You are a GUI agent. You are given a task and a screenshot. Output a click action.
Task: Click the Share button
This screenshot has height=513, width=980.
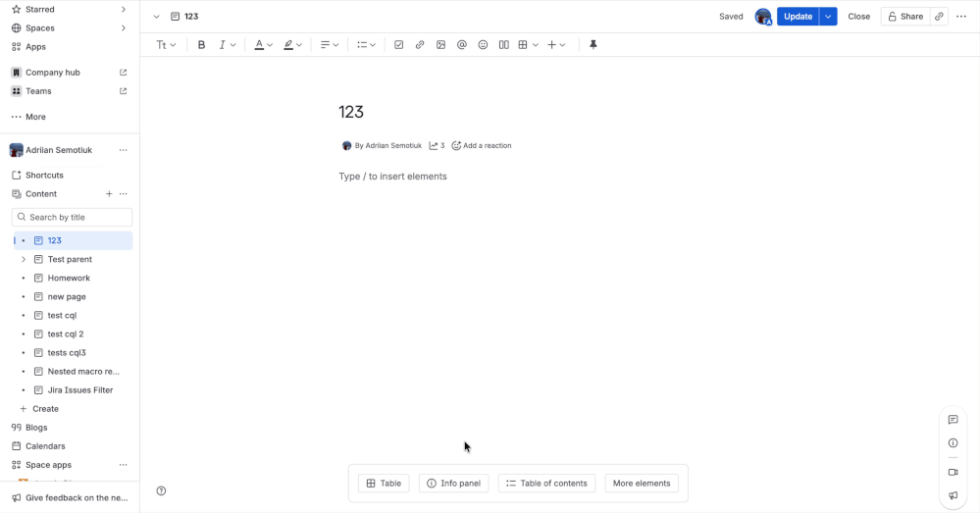905,17
